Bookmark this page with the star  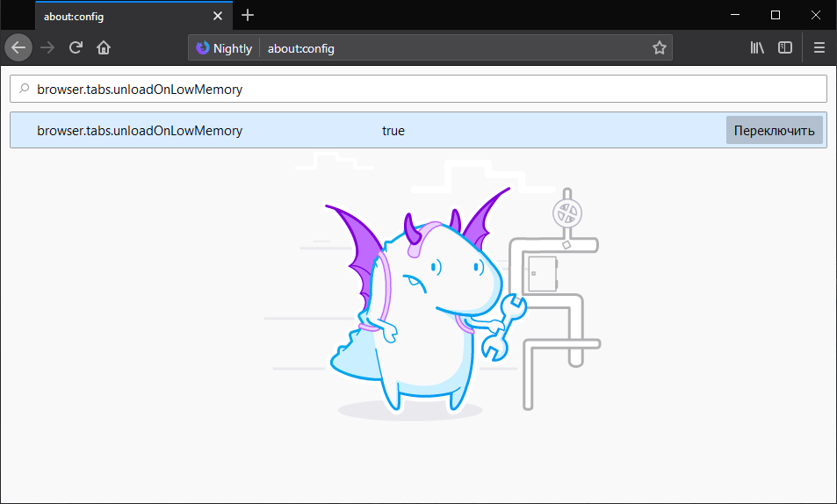coord(660,47)
